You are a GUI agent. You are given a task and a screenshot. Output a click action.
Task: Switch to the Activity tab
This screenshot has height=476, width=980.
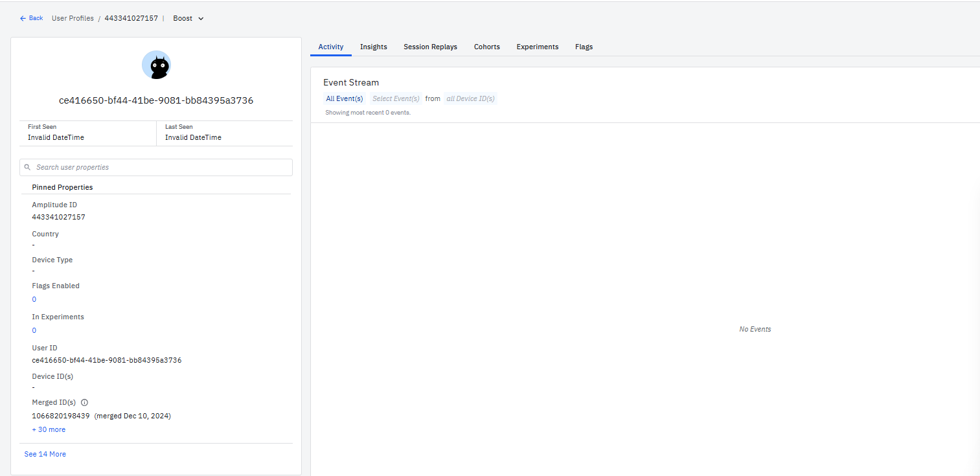coord(331,47)
